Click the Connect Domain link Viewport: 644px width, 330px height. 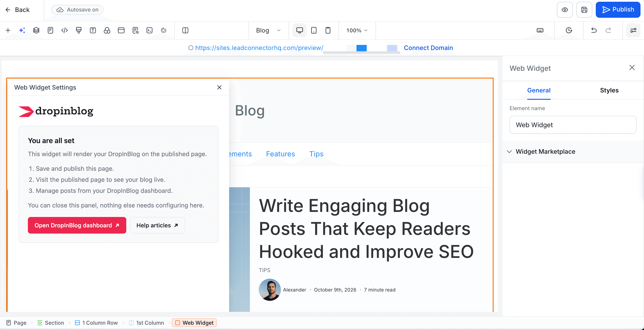428,48
